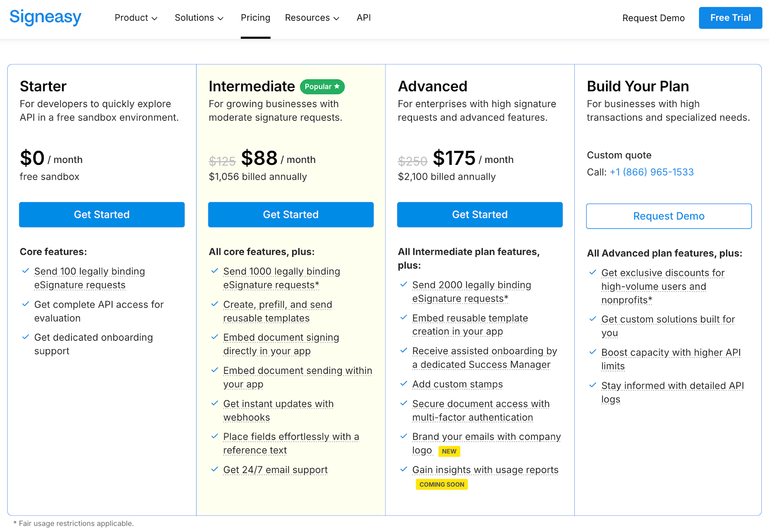Click the NEW badge next to company logo feature
The width and height of the screenshot is (769, 532).
click(449, 451)
